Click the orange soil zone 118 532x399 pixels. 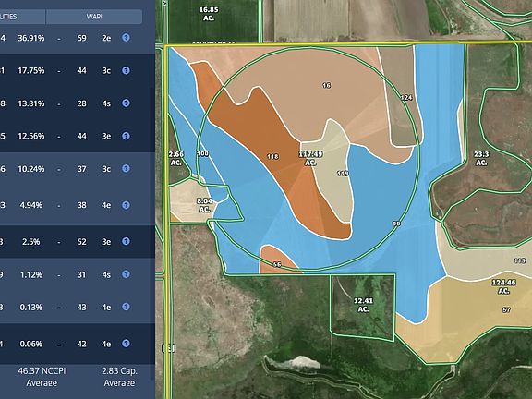[272, 156]
